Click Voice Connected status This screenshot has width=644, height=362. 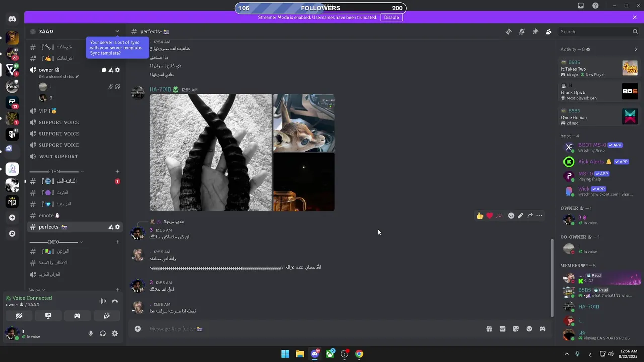coord(32,298)
